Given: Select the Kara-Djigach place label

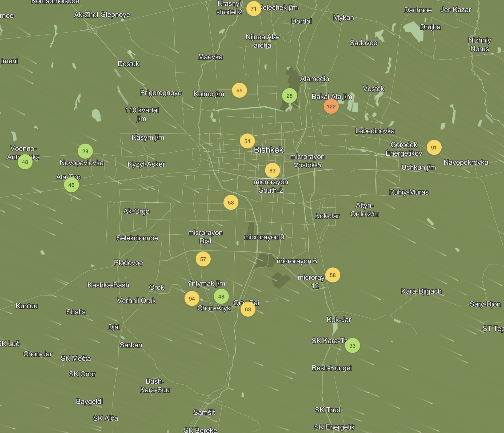Looking at the screenshot, I should (421, 291).
